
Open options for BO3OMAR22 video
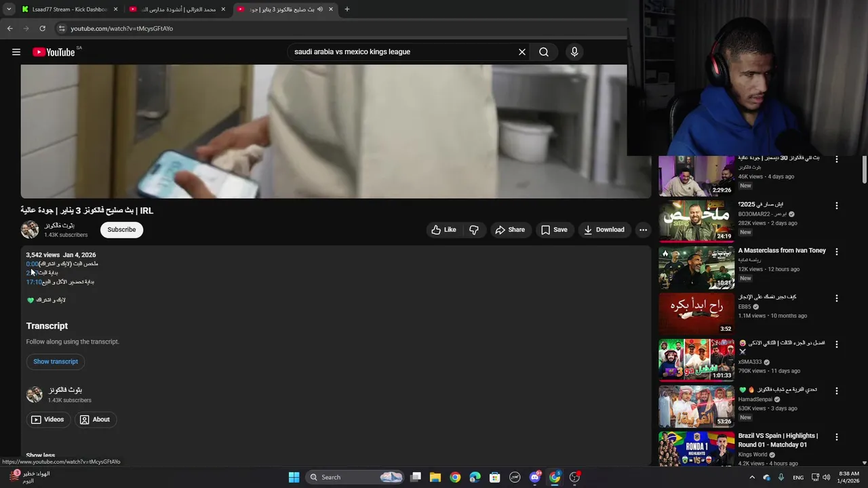[836, 205]
